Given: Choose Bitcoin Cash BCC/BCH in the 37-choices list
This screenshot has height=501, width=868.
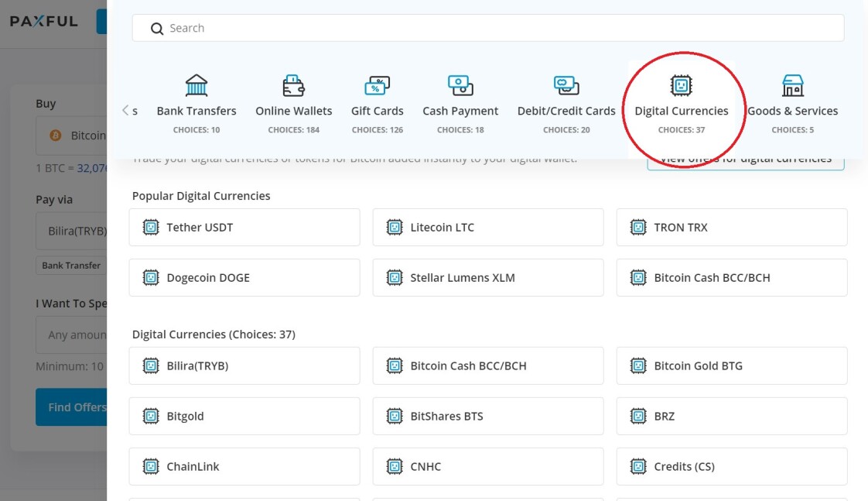Looking at the screenshot, I should [487, 365].
